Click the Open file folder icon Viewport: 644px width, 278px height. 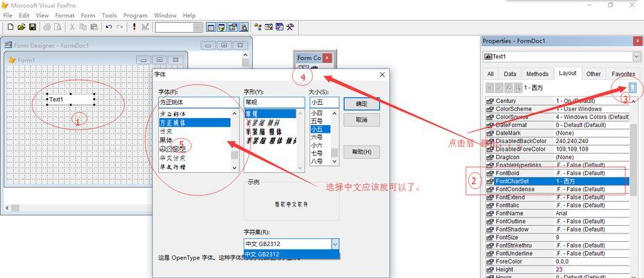[x=22, y=27]
